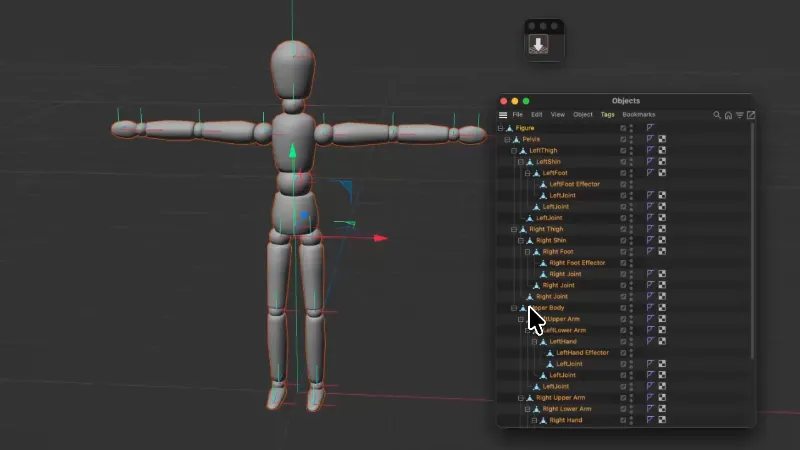Open the View menu in Objects panel
Viewport: 800px width, 450px height.
558,115
